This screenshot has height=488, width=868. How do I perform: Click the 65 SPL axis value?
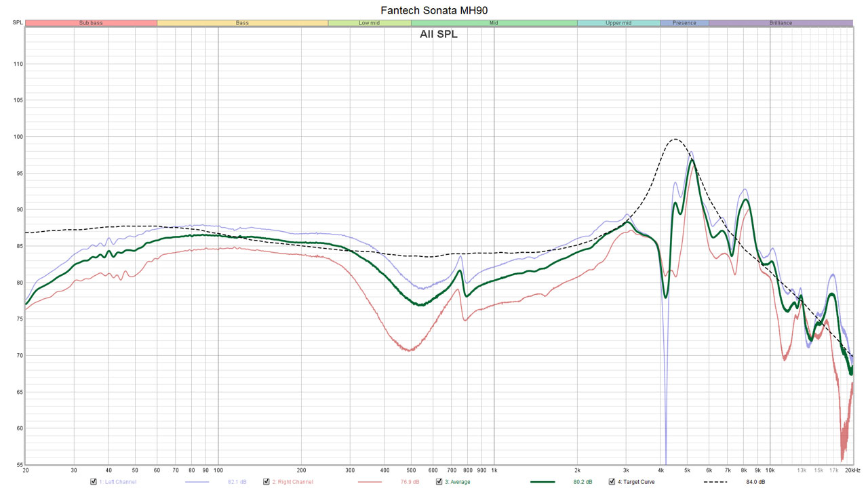(x=19, y=392)
